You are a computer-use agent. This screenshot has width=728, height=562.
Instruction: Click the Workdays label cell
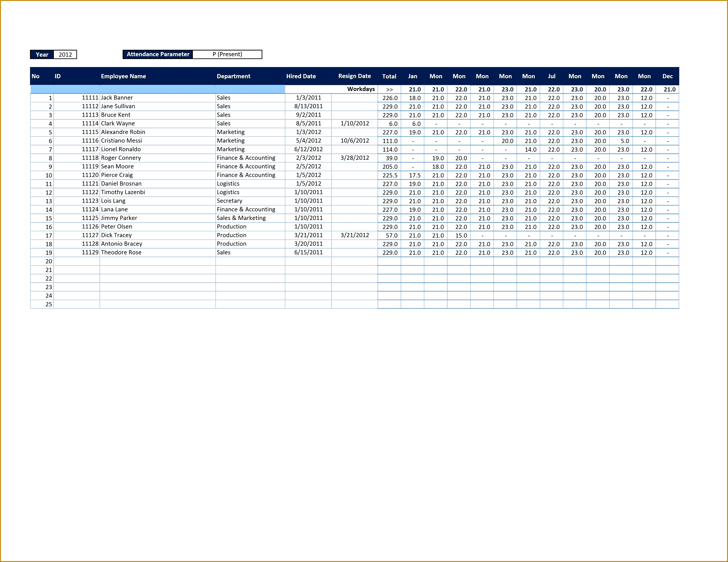pos(361,89)
